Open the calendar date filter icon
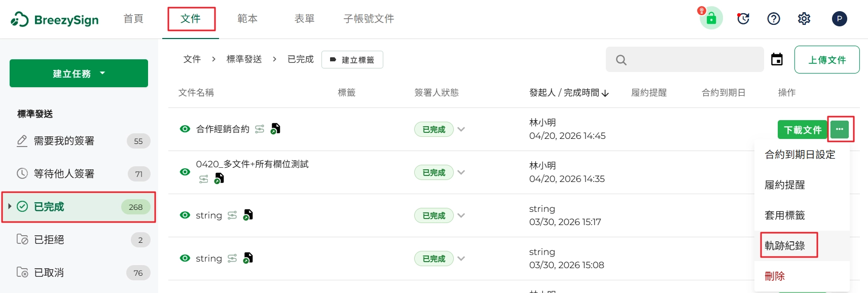The width and height of the screenshot is (868, 293). pos(777,59)
